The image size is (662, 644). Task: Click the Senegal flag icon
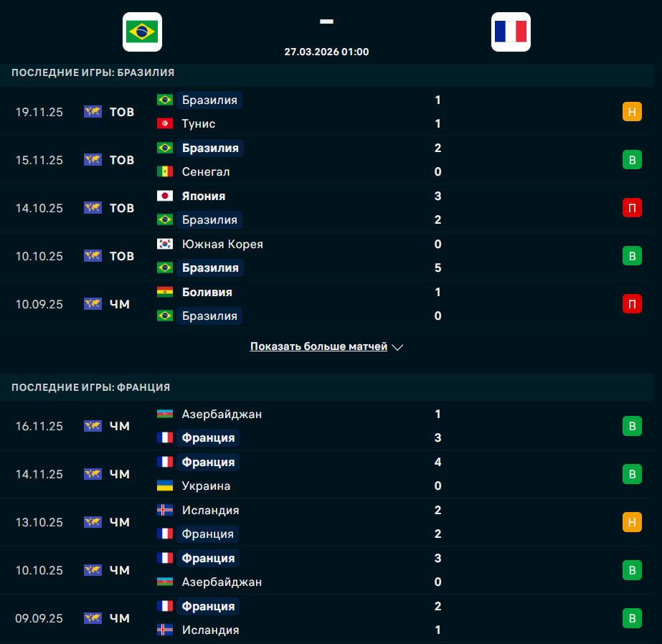[x=165, y=172]
